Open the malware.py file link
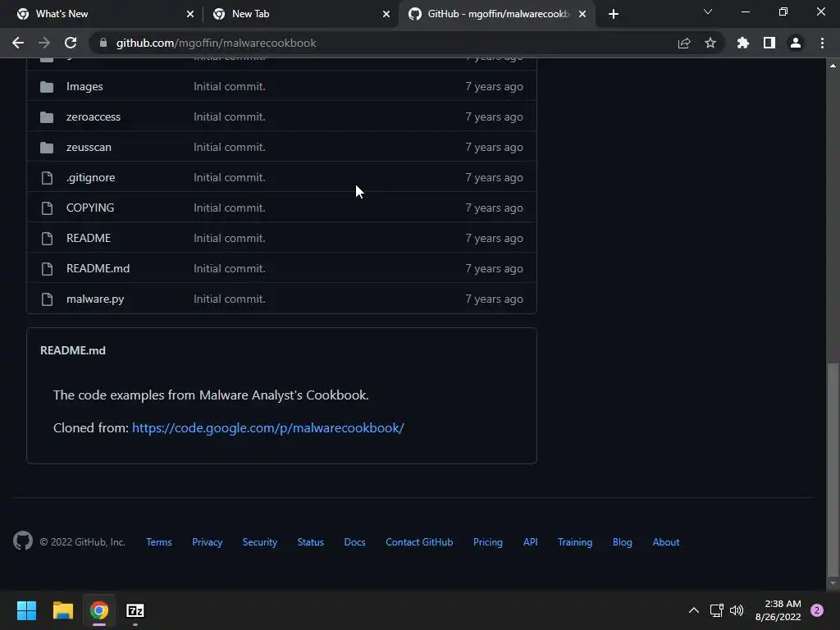 point(95,299)
